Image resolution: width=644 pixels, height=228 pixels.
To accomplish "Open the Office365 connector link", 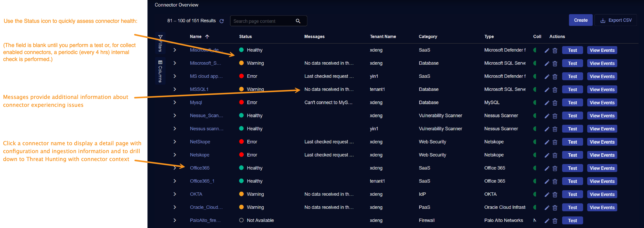I will (x=199, y=168).
